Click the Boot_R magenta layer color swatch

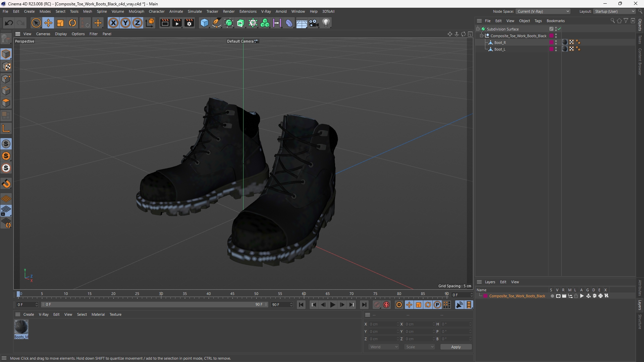(x=551, y=42)
